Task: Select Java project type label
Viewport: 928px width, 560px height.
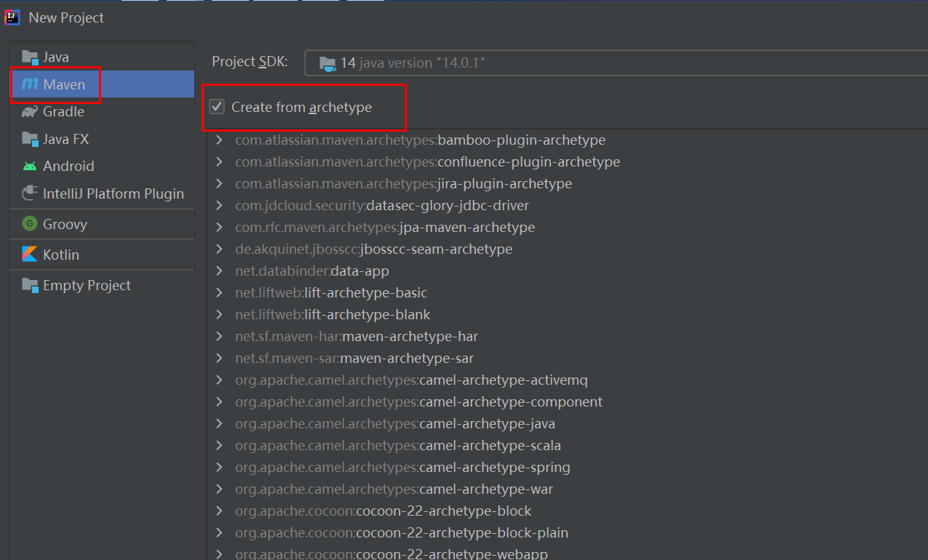Action: coord(56,57)
